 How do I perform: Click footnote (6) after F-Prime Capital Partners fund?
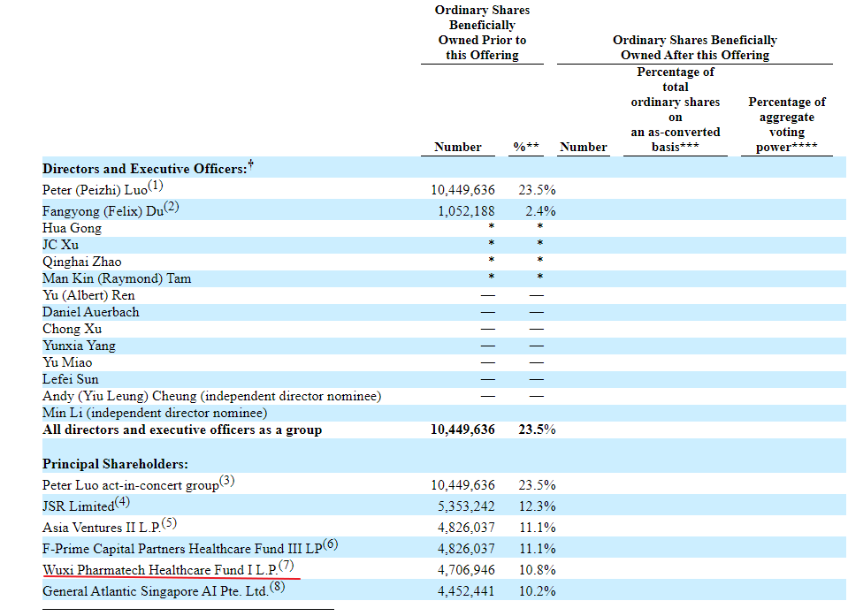pos(331,544)
